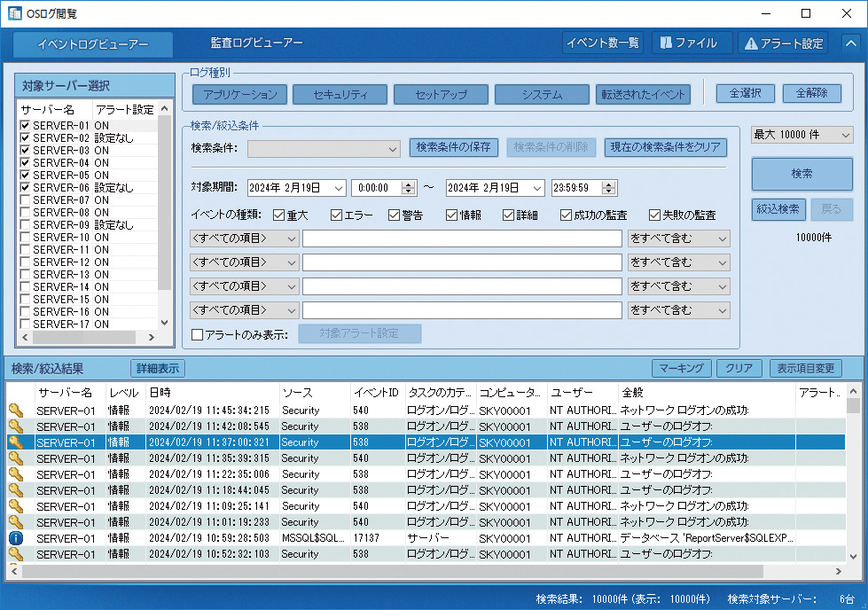
Task: Toggle the セキュリティ log type
Action: (x=340, y=95)
